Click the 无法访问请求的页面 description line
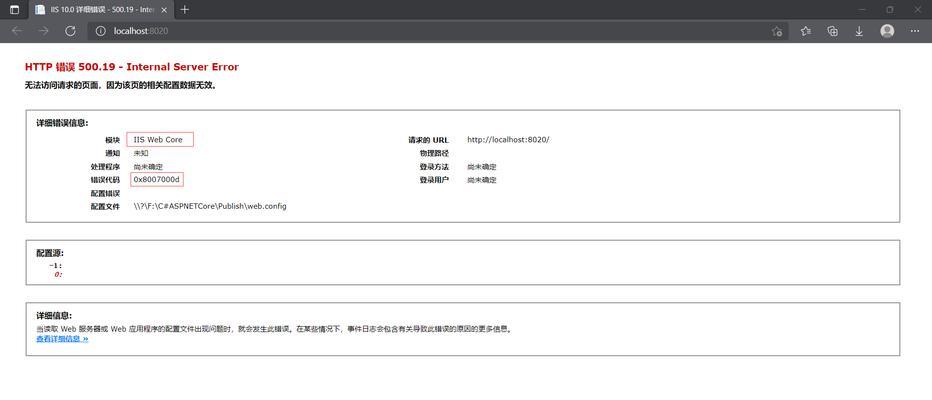The width and height of the screenshot is (932, 400). (121, 85)
